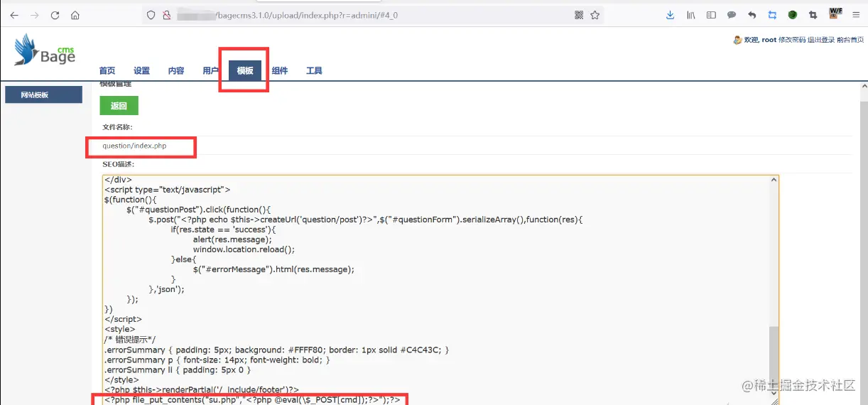Open the hamburger application menu
The height and width of the screenshot is (405, 868).
click(856, 15)
